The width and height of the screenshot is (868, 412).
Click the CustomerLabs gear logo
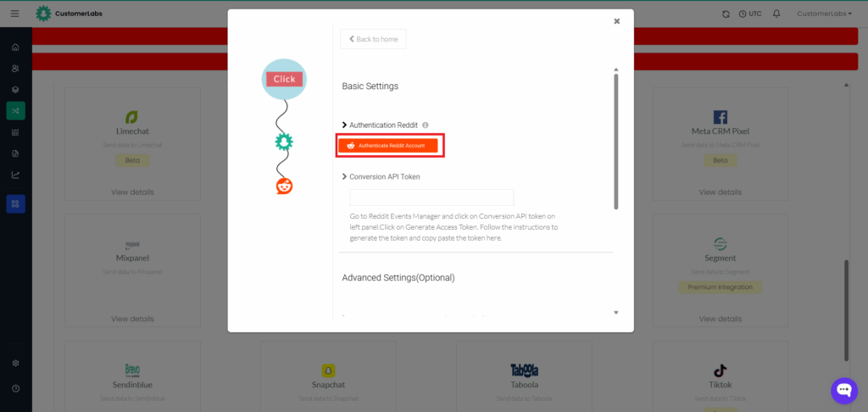click(43, 14)
